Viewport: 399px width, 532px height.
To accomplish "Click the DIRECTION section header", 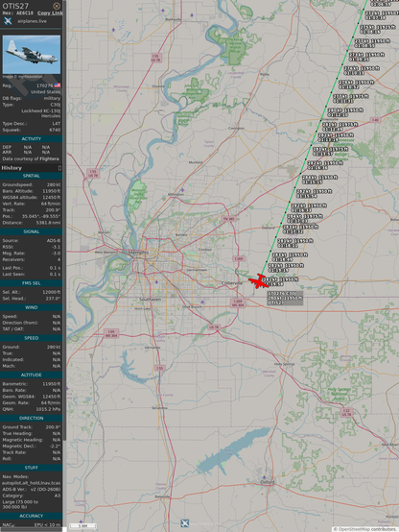I will pyautogui.click(x=32, y=418).
